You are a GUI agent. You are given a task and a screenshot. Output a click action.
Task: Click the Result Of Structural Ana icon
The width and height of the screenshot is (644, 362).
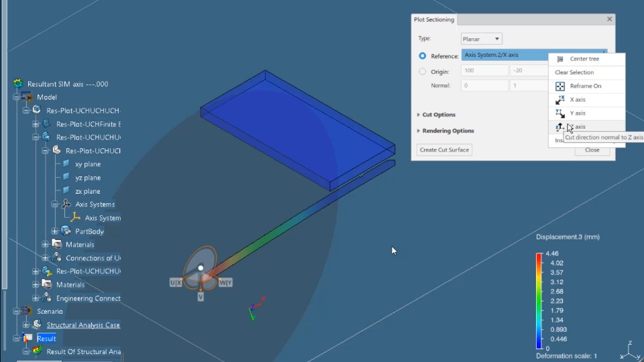point(38,351)
